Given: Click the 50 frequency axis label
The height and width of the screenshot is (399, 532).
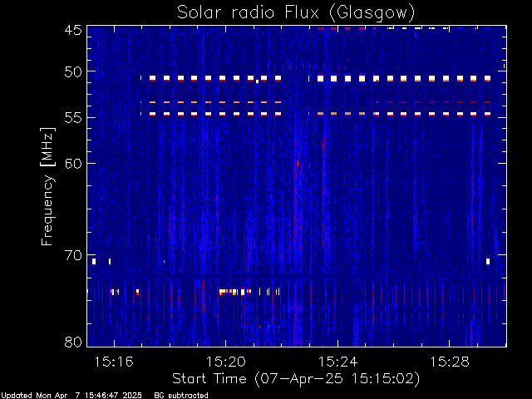Looking at the screenshot, I should (x=73, y=72).
